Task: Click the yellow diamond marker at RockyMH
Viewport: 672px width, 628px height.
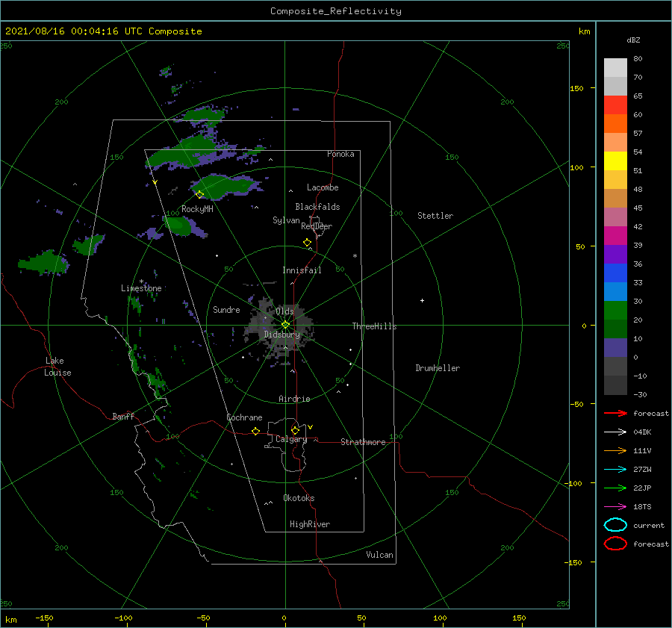Action: coord(199,194)
